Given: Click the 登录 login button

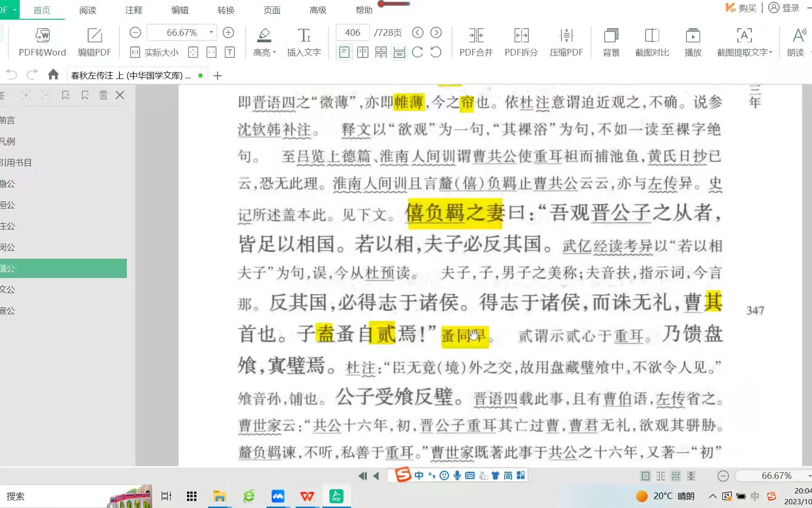Looking at the screenshot, I should [x=784, y=8].
